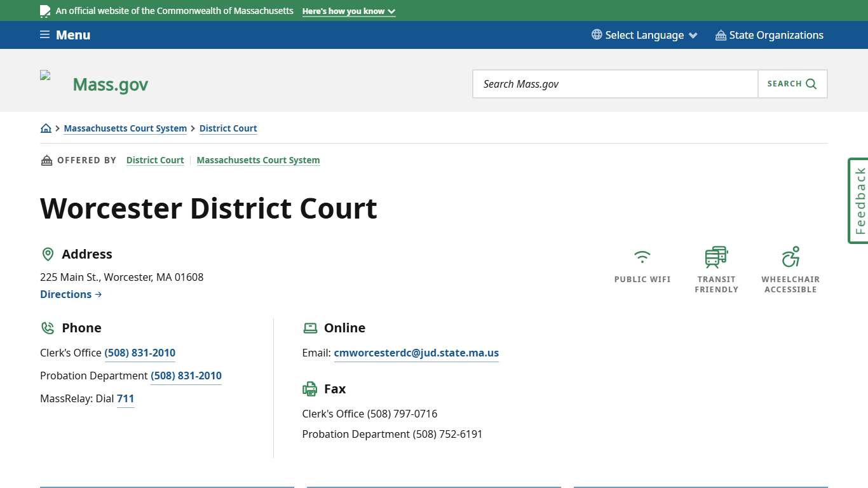Click the Massachusetts flag in the banner

44,10
